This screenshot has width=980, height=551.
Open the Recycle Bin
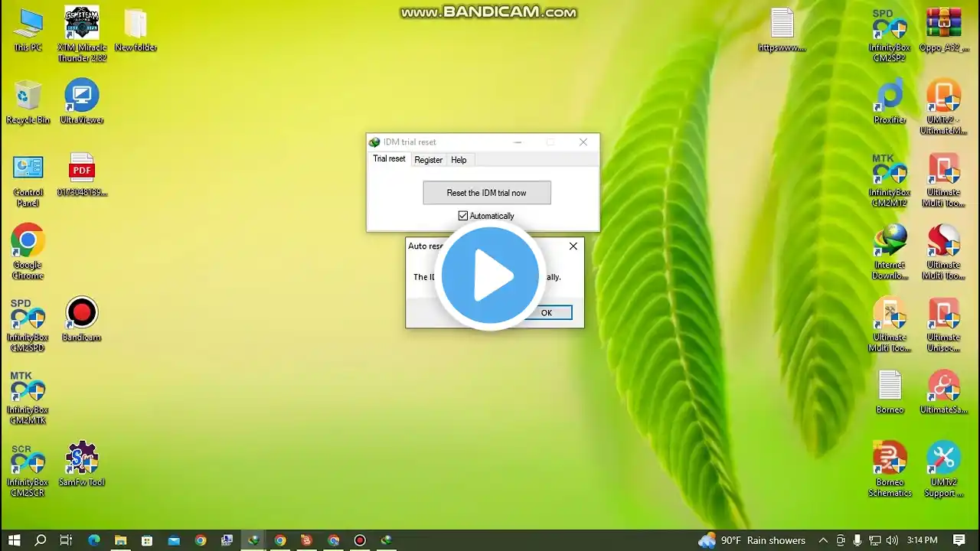click(x=28, y=96)
